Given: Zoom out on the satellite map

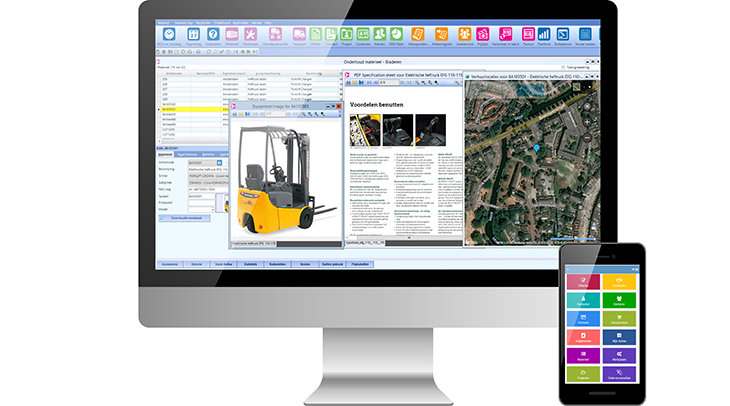Looking at the screenshot, I should click(x=587, y=137).
